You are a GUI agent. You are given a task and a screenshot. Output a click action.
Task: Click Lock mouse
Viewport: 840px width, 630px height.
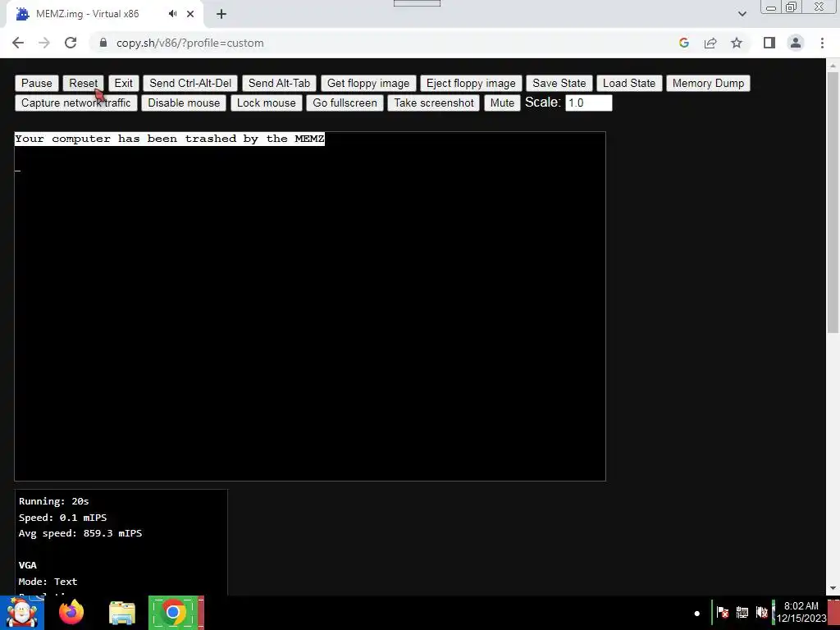[267, 103]
